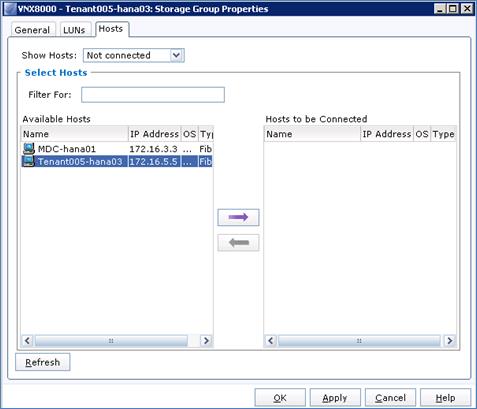Sort Hosts to be Connected by Type header
The width and height of the screenshot is (477, 409).
[x=443, y=134]
